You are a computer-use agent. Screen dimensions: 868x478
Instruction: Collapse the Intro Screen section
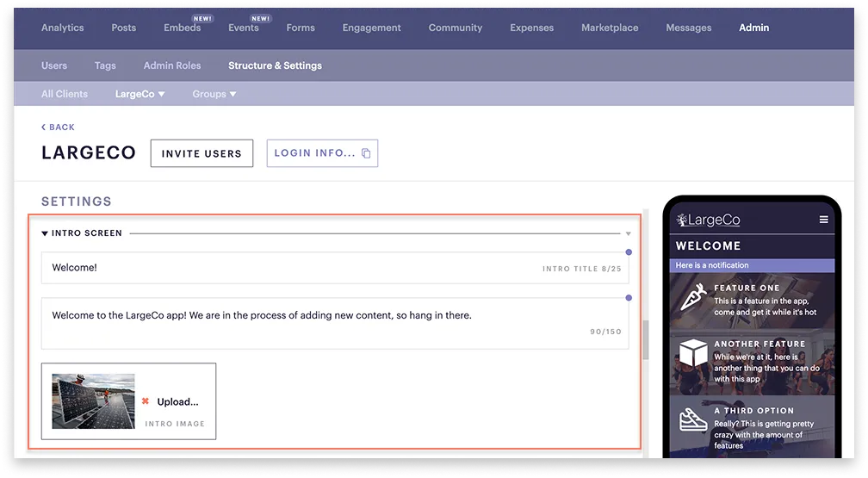coord(45,233)
